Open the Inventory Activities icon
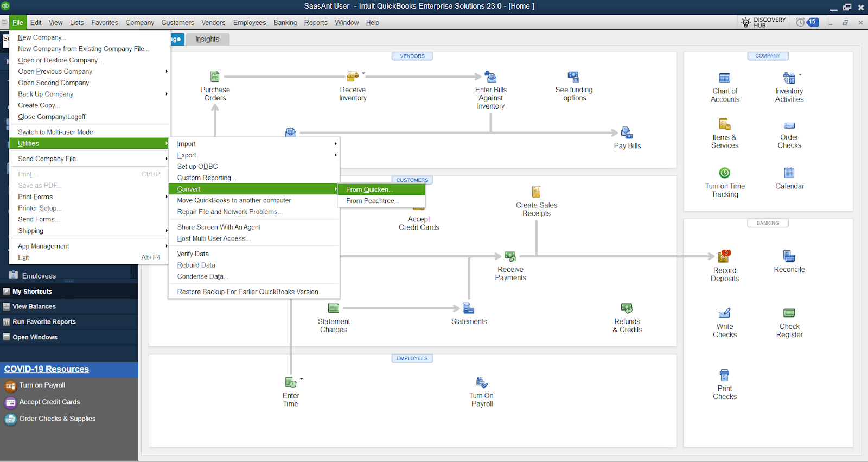868x462 pixels. 789,78
